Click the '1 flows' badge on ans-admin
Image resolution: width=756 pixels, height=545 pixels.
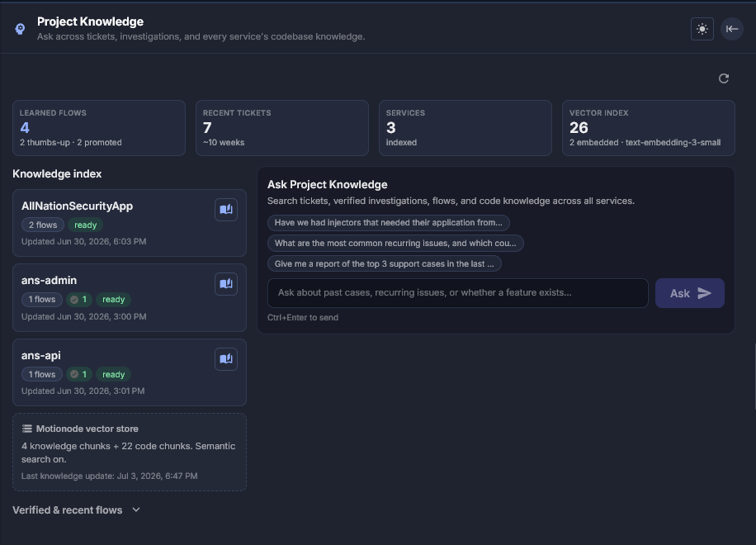pyautogui.click(x=42, y=300)
